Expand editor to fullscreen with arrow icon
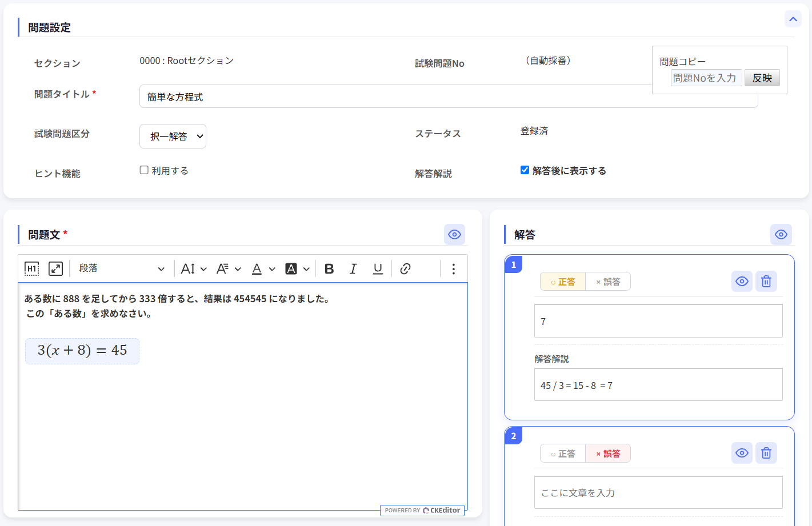 (55, 268)
